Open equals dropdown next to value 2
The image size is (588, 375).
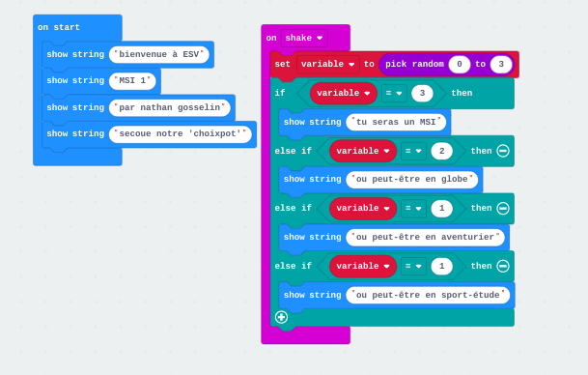pos(413,151)
